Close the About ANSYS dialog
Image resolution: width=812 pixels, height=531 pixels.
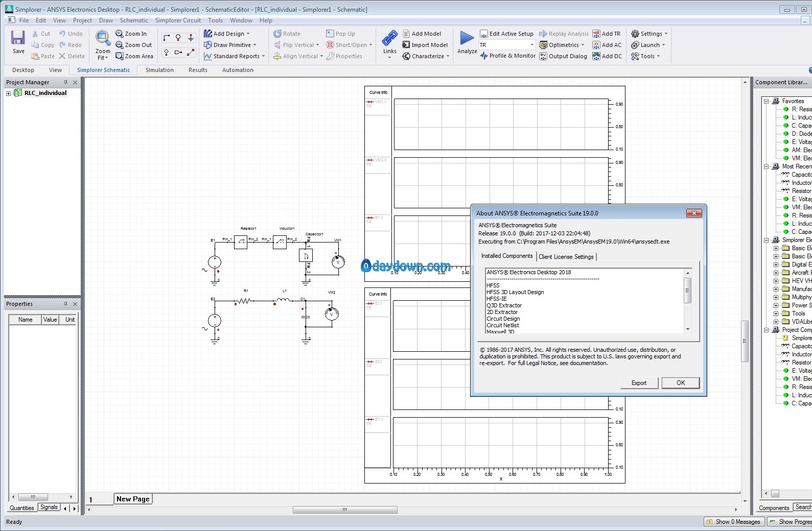693,213
